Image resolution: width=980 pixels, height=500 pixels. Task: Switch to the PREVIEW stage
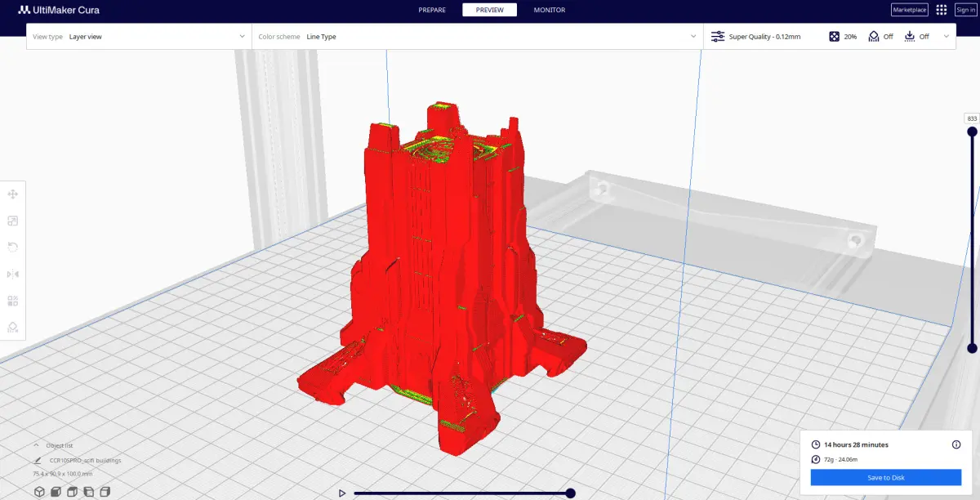490,10
